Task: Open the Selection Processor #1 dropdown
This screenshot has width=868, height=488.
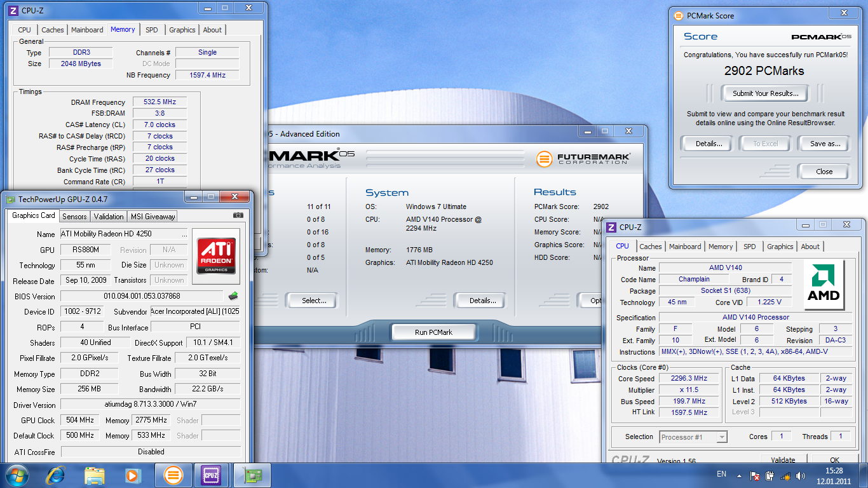Action: (693, 437)
